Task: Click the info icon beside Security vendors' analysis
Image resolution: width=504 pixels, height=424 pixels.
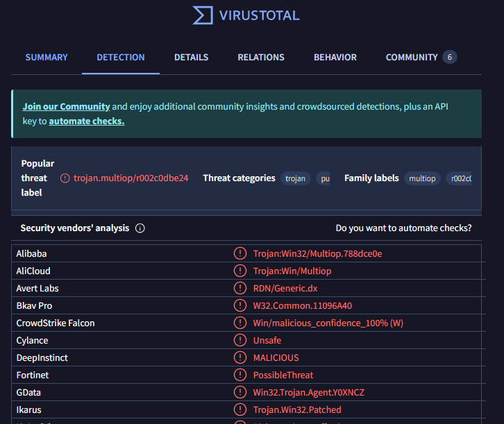Action: click(140, 228)
